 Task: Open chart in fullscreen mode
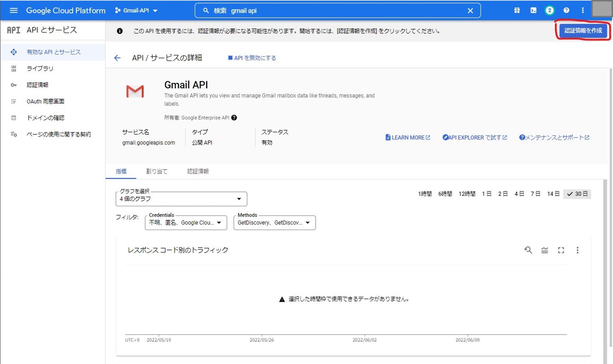click(561, 250)
